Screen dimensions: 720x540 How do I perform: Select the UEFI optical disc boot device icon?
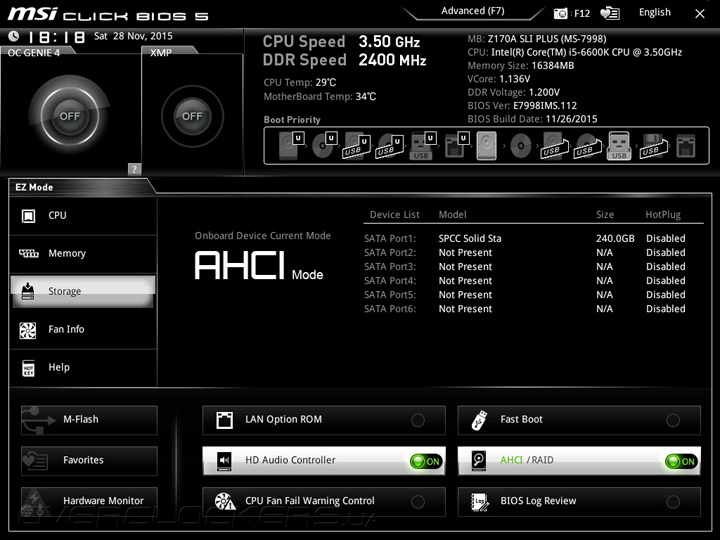pos(324,146)
